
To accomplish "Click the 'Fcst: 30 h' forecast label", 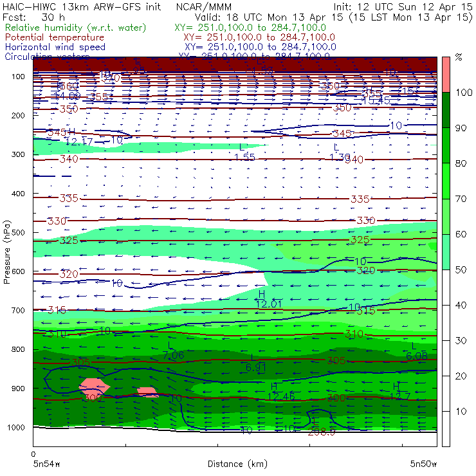I will pos(33,17).
